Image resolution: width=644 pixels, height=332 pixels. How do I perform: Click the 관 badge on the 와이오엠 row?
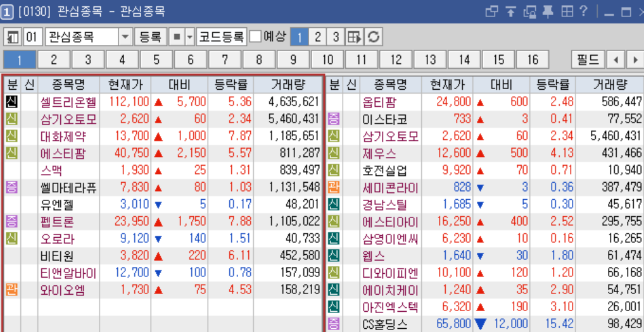click(12, 290)
